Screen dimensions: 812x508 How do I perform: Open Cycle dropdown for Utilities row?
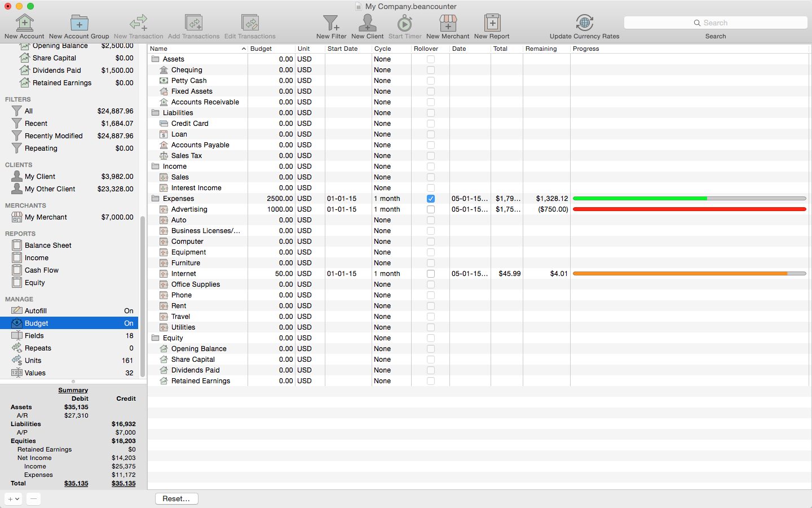pos(391,327)
